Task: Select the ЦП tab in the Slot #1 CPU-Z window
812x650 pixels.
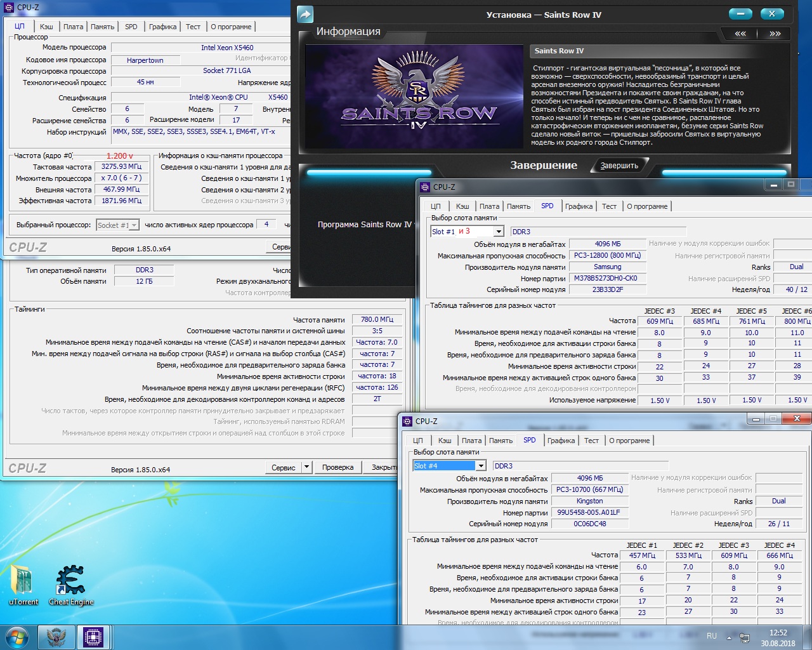Action: (x=436, y=206)
